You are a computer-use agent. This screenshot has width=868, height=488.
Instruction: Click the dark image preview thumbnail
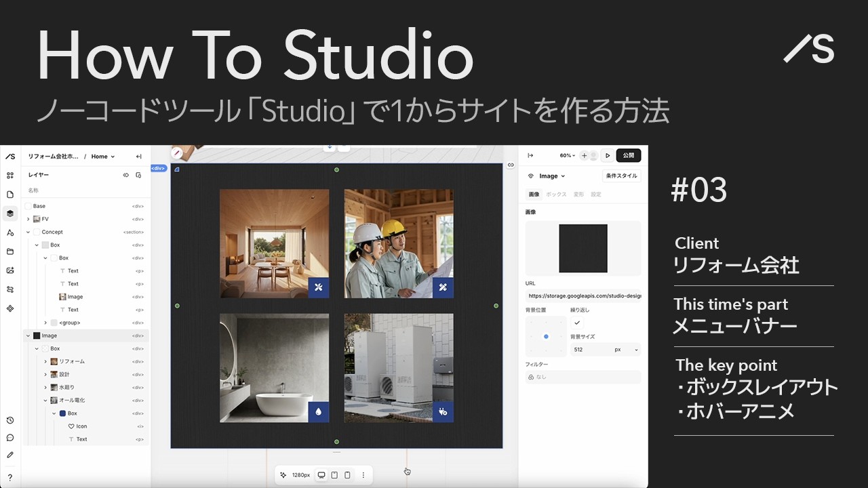pos(583,248)
